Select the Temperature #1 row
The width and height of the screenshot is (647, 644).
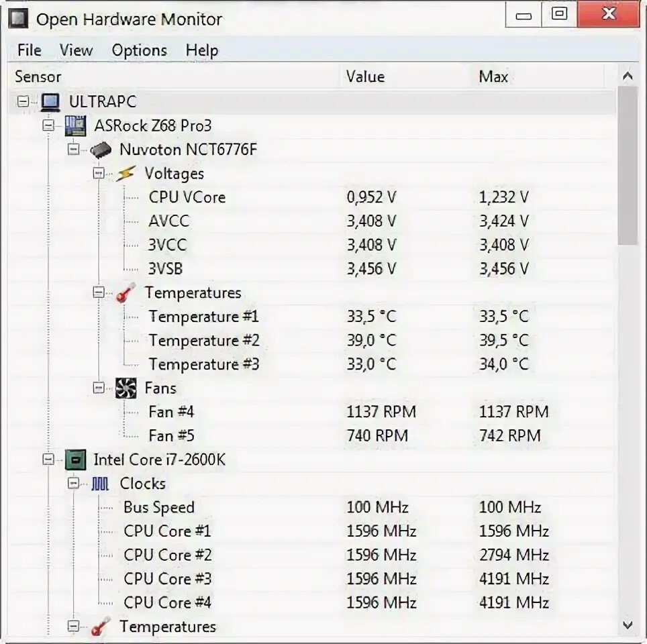[313, 317]
